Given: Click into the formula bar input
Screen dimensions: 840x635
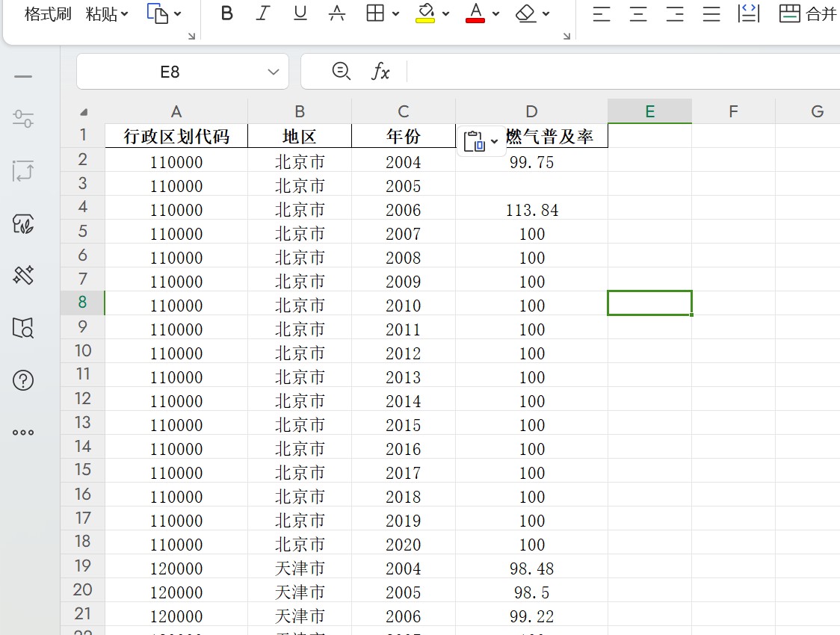Looking at the screenshot, I should (623, 71).
